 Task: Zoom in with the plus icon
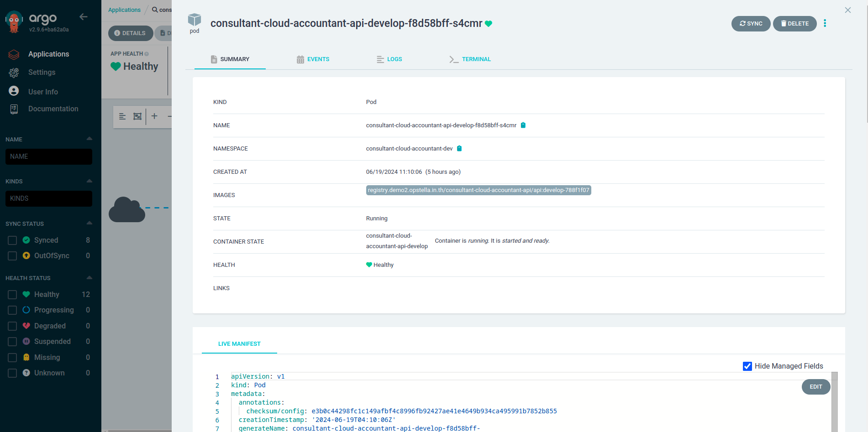154,116
